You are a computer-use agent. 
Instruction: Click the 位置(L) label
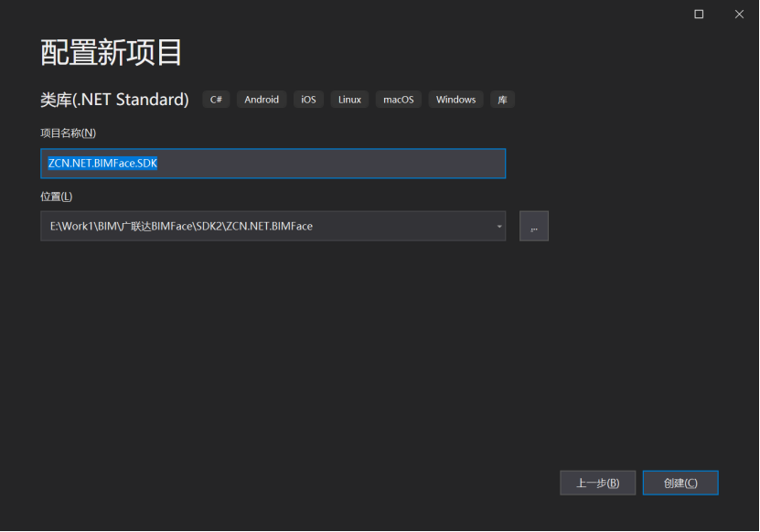[x=55, y=196]
